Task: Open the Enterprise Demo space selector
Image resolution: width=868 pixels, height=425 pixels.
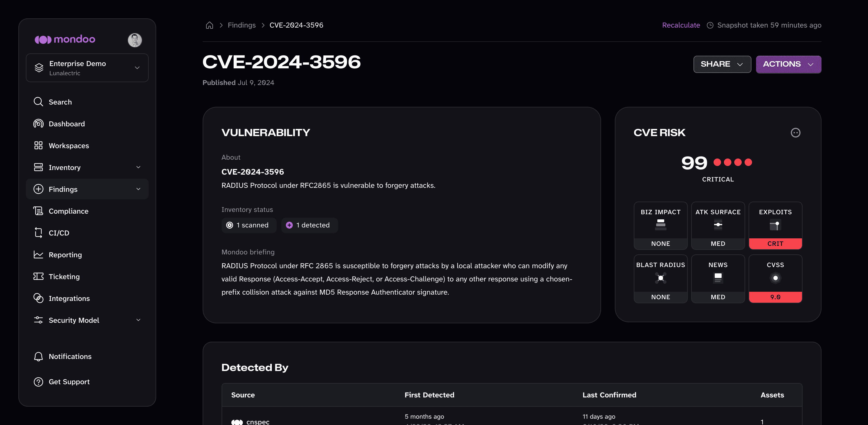Action: pos(87,68)
